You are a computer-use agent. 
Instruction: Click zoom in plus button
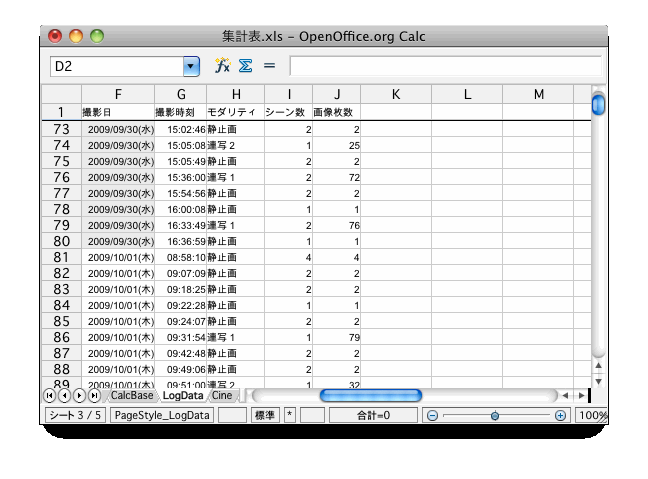coord(560,415)
